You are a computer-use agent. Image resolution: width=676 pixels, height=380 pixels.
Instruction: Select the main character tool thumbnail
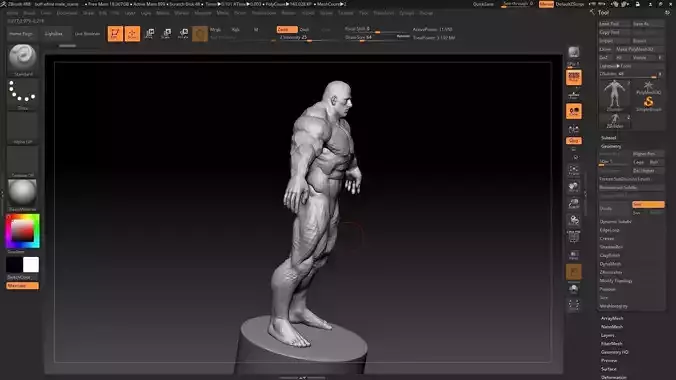point(614,96)
